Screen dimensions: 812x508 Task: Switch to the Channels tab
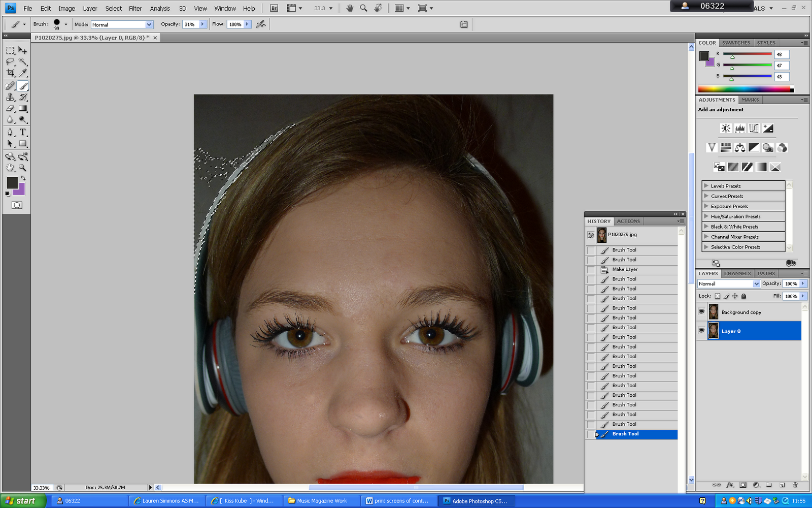737,273
